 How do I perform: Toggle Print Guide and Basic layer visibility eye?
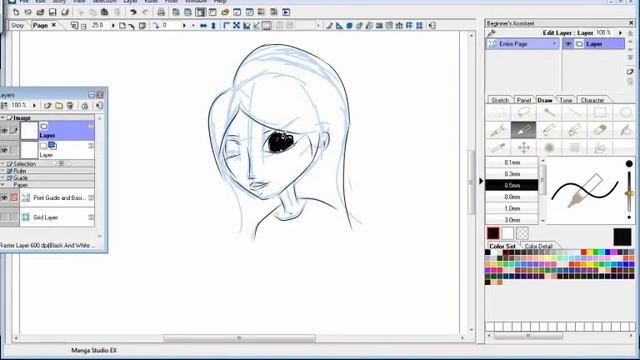click(x=4, y=198)
